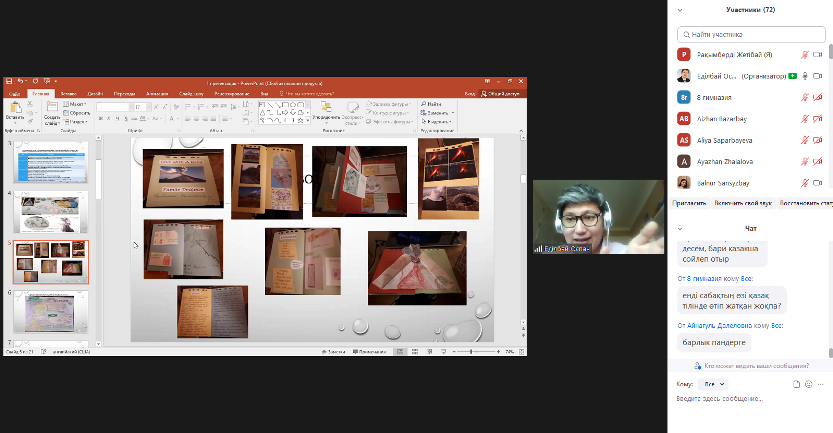
Task: Click the Включить свой звук button
Action: [x=741, y=203]
